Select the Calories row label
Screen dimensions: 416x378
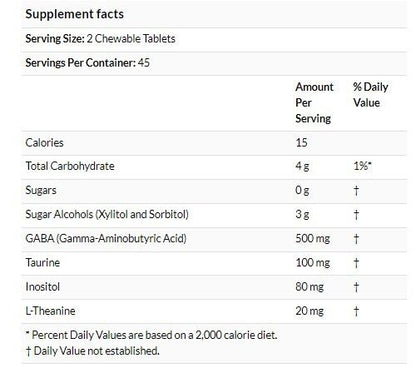tap(44, 143)
